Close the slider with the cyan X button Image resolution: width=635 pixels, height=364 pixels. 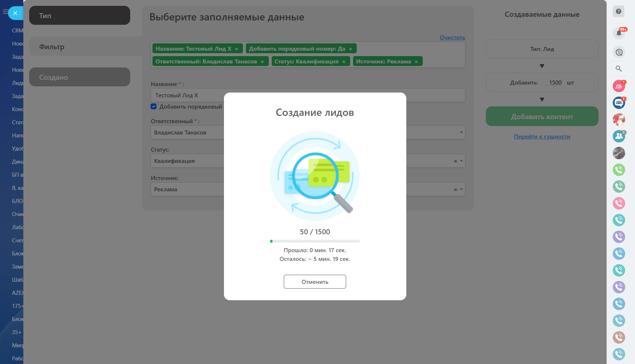click(x=15, y=13)
